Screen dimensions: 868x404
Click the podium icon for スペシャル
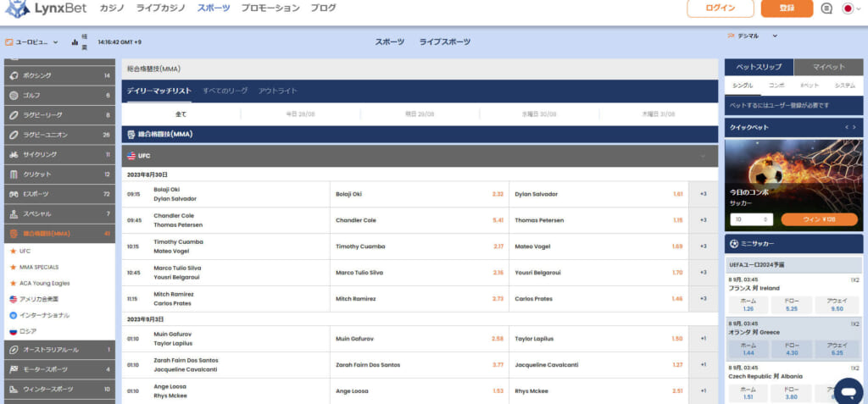click(14, 213)
